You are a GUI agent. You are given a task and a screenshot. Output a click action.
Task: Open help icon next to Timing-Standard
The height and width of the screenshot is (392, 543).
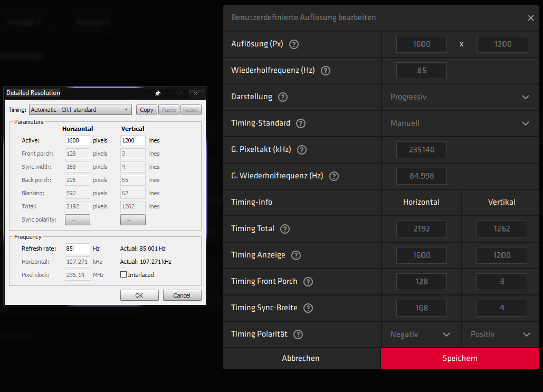[x=301, y=123]
